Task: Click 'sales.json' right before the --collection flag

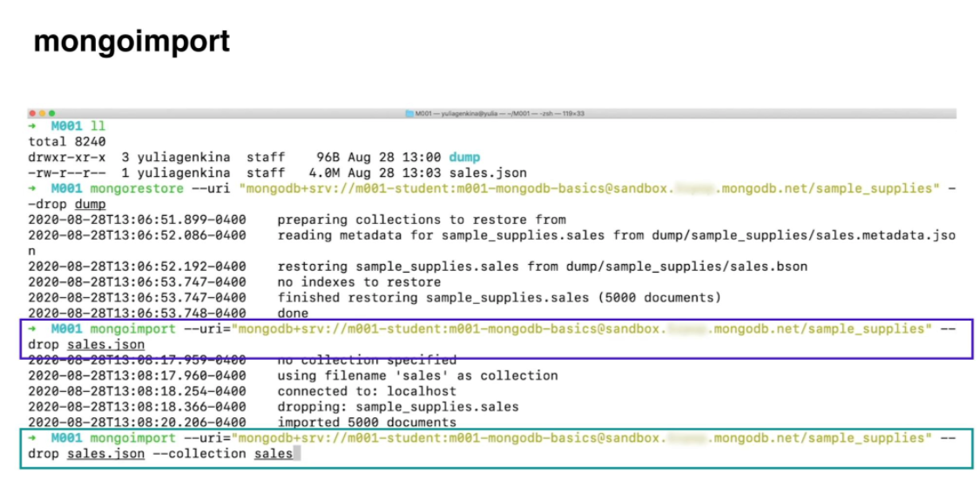Action: [x=106, y=455]
